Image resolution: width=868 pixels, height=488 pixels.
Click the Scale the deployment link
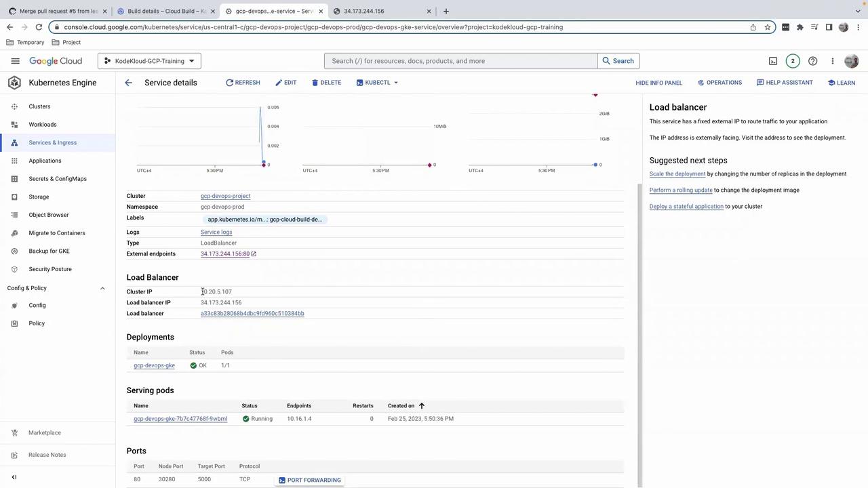click(677, 174)
